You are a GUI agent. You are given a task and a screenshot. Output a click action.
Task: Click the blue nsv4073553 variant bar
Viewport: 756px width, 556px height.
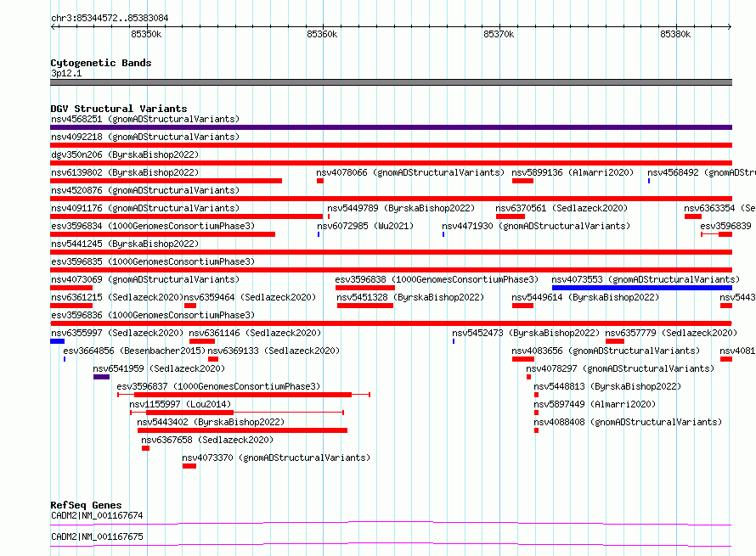(x=642, y=288)
